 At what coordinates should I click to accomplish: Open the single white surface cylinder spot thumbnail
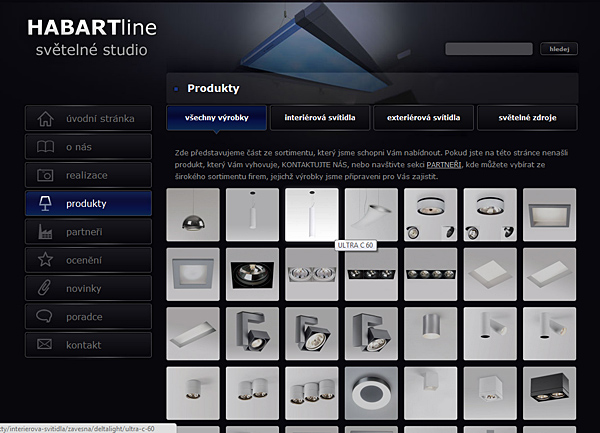[193, 393]
